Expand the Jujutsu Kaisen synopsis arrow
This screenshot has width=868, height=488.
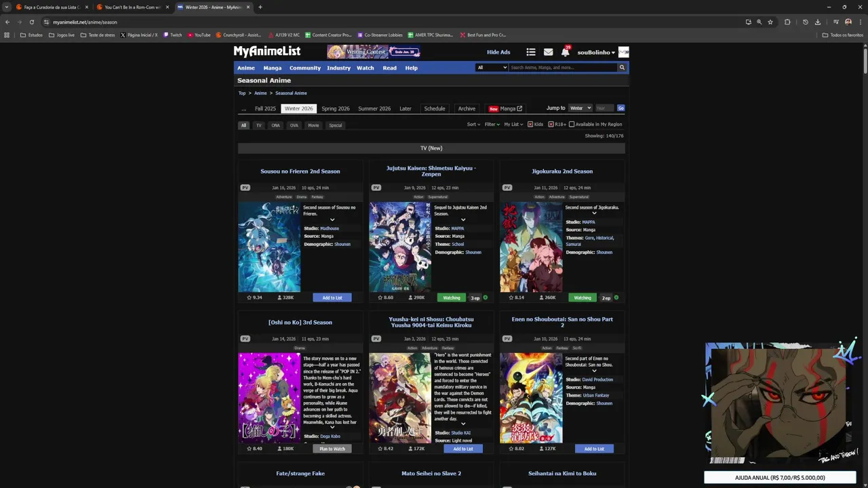pyautogui.click(x=463, y=220)
